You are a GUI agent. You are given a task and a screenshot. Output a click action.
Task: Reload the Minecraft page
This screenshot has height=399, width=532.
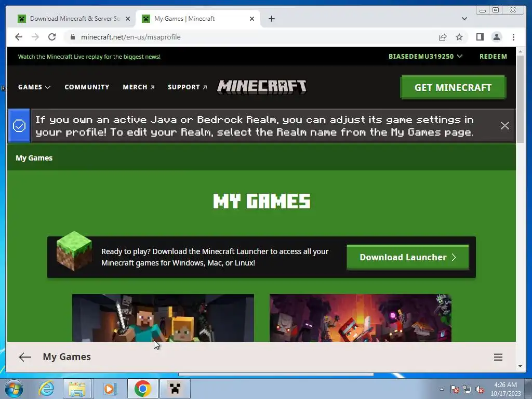52,37
